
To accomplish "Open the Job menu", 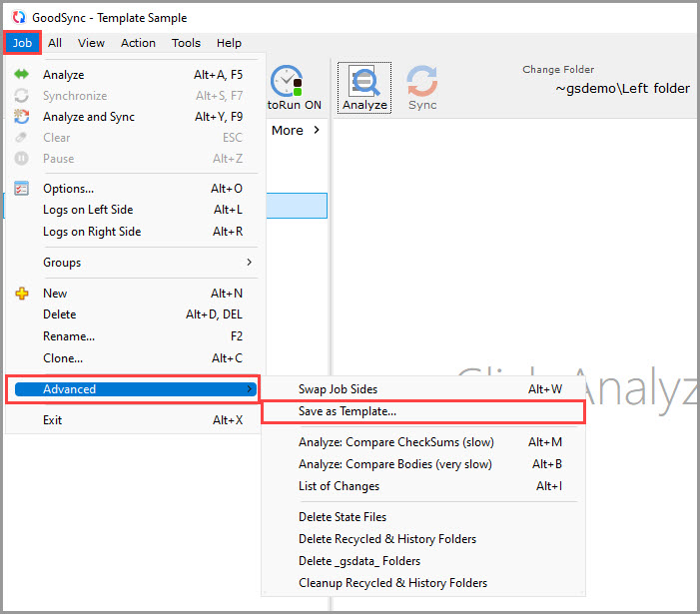I will pos(22,43).
